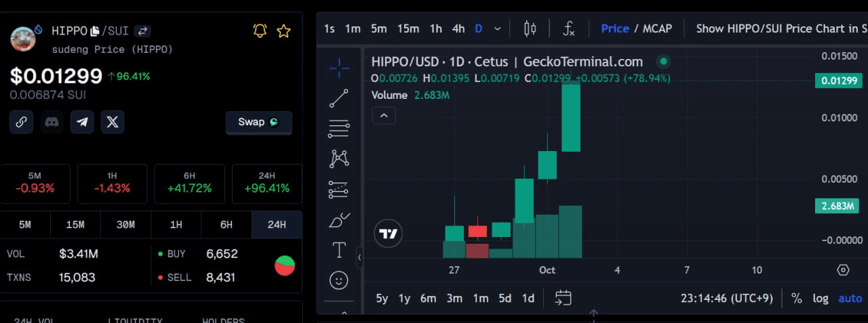Screen dimensions: 868x323
Task: Set chart range to 3m
Action: pos(454,298)
